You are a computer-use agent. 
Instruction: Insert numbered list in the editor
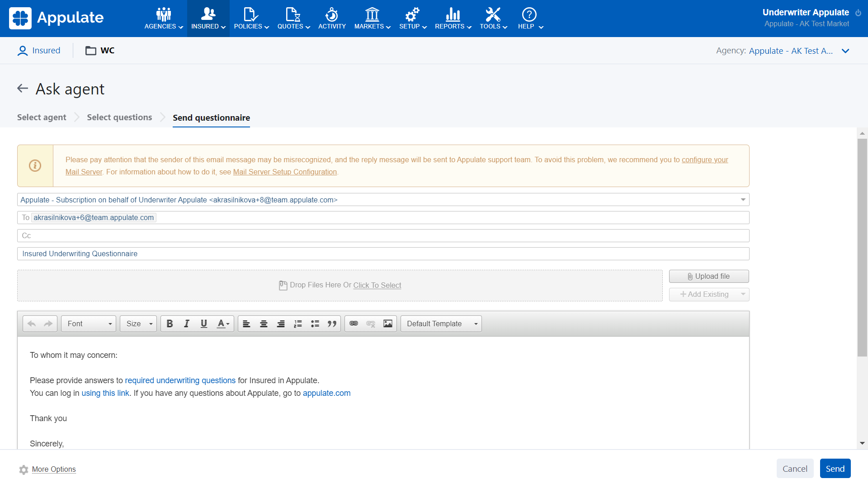(298, 324)
